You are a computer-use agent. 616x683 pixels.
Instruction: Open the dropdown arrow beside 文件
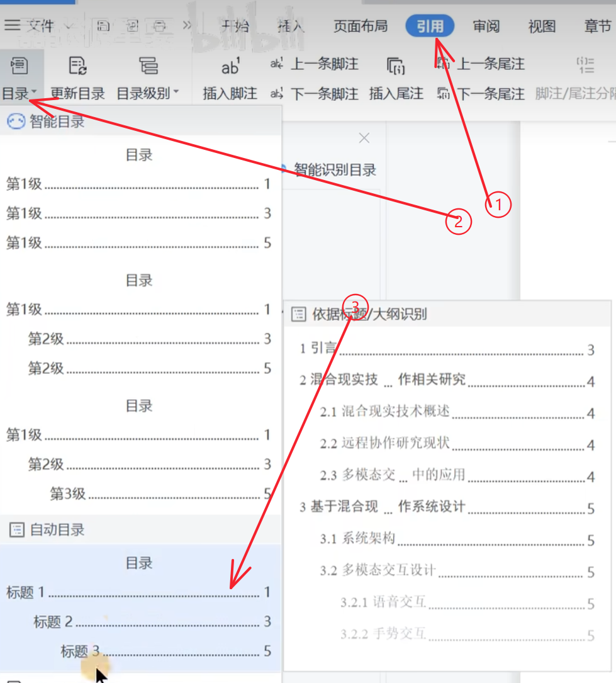69,26
